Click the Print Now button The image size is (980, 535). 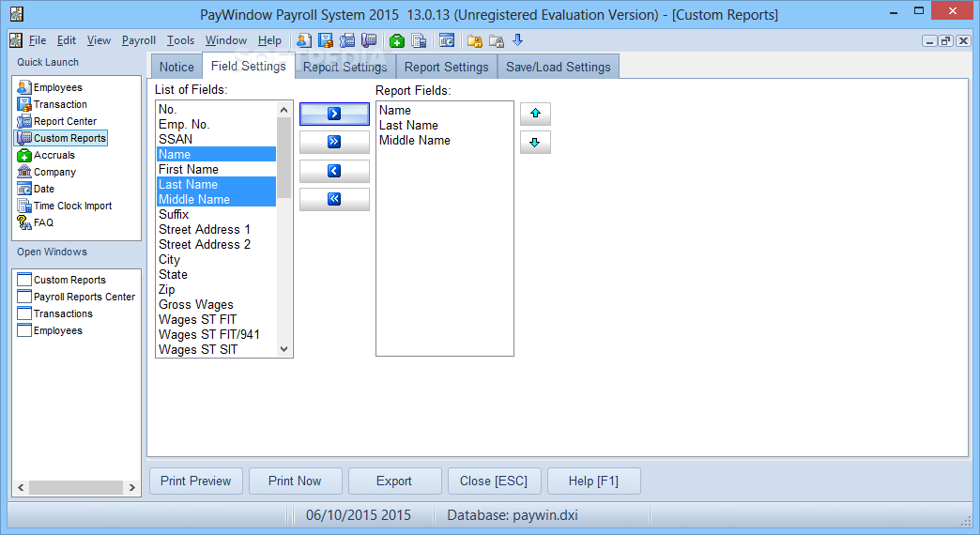295,481
